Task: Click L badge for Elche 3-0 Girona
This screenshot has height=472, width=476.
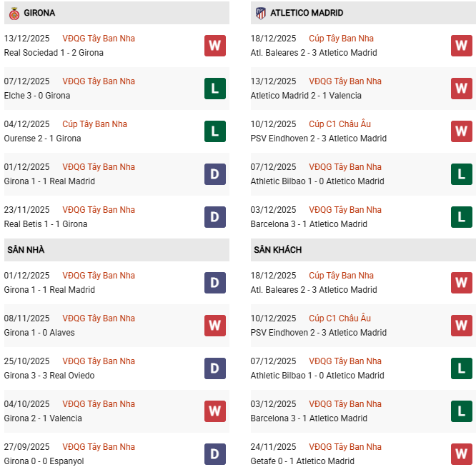Action: coord(215,89)
